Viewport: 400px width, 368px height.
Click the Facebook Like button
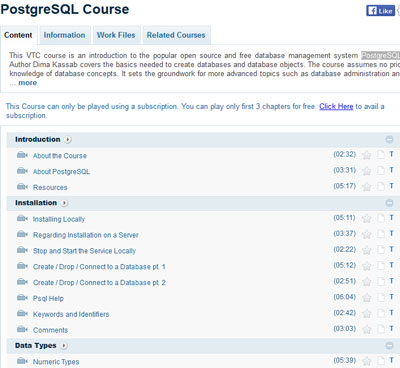point(380,11)
